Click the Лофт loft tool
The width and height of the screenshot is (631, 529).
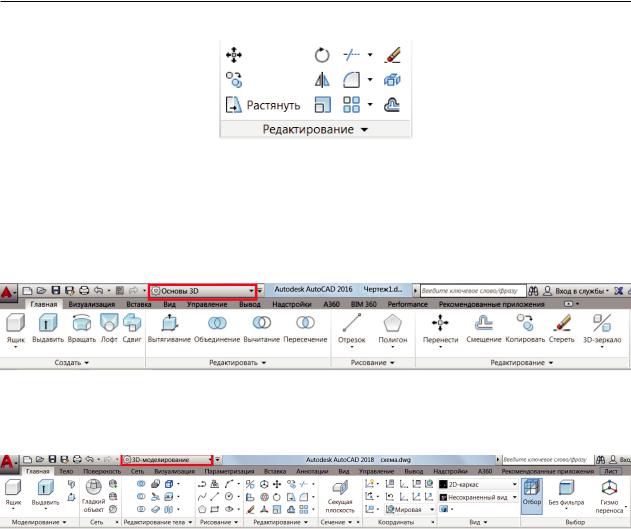point(109,329)
